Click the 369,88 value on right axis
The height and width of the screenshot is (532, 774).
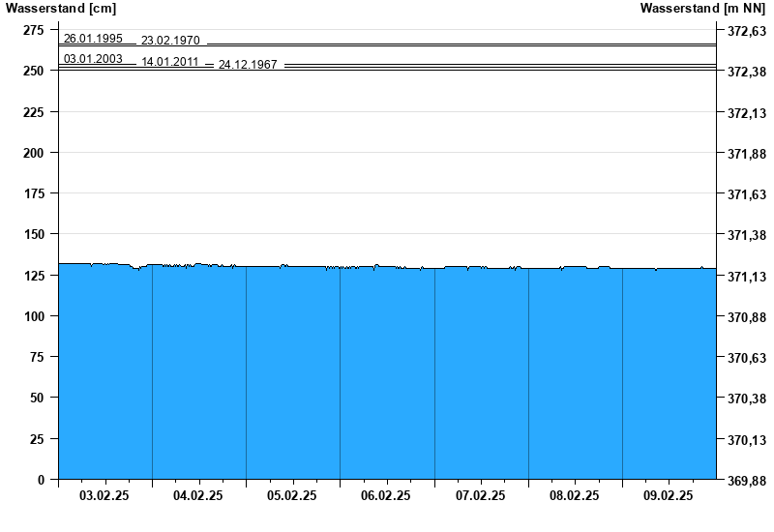coord(746,481)
